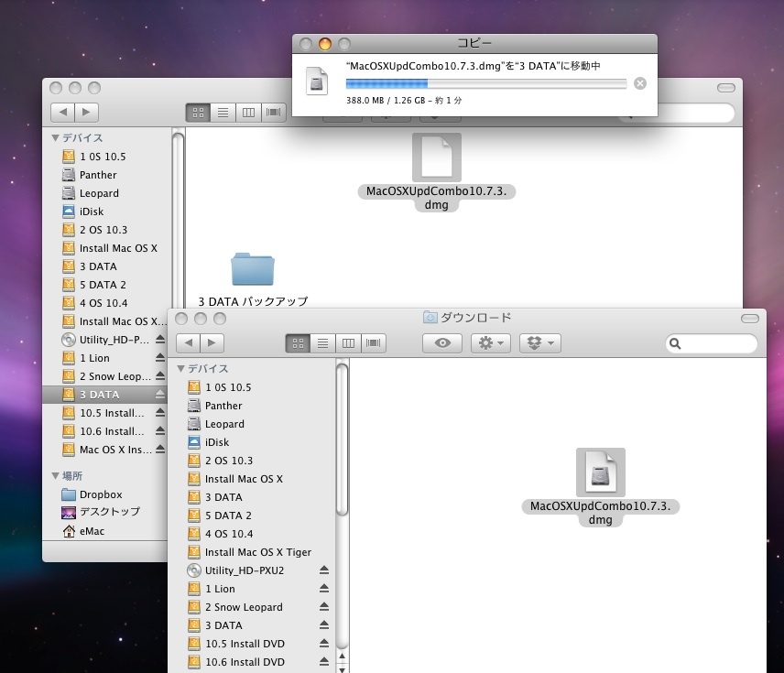Click the toolbar toggle pill in rear window

(725, 88)
